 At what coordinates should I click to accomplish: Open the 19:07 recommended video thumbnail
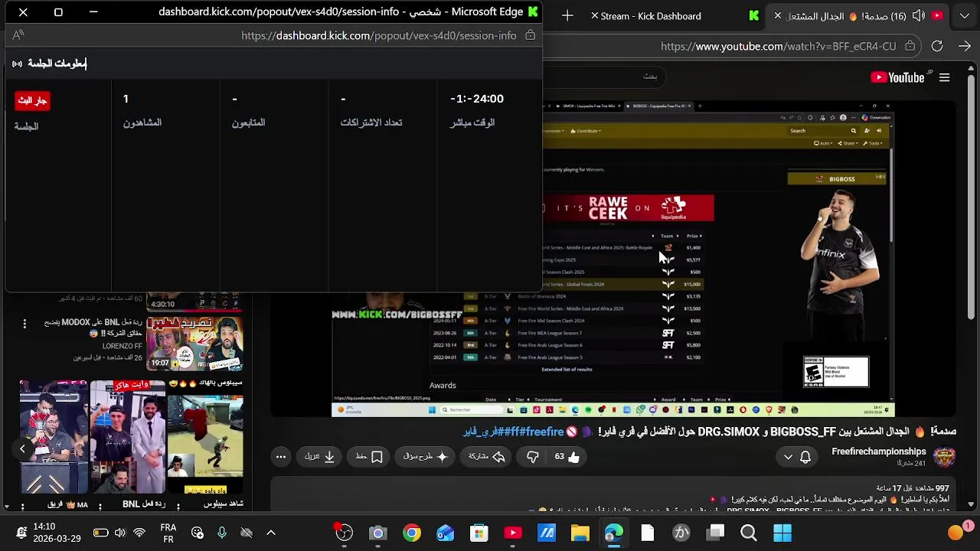coord(194,343)
